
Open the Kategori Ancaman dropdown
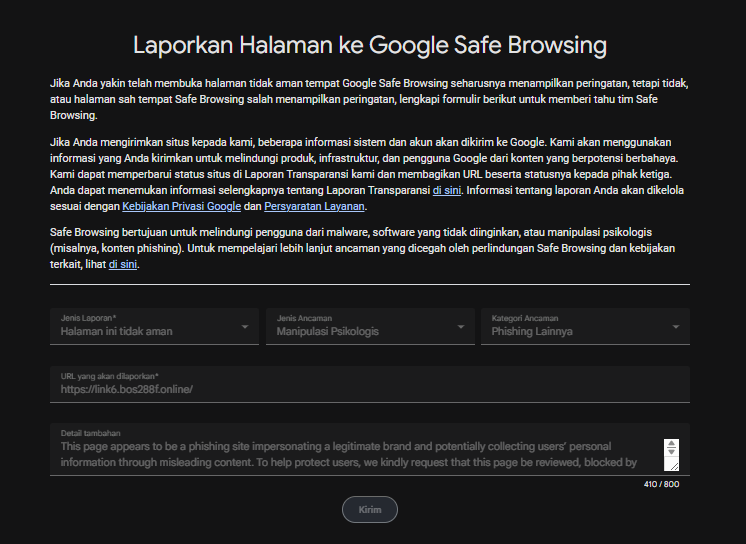[585, 326]
